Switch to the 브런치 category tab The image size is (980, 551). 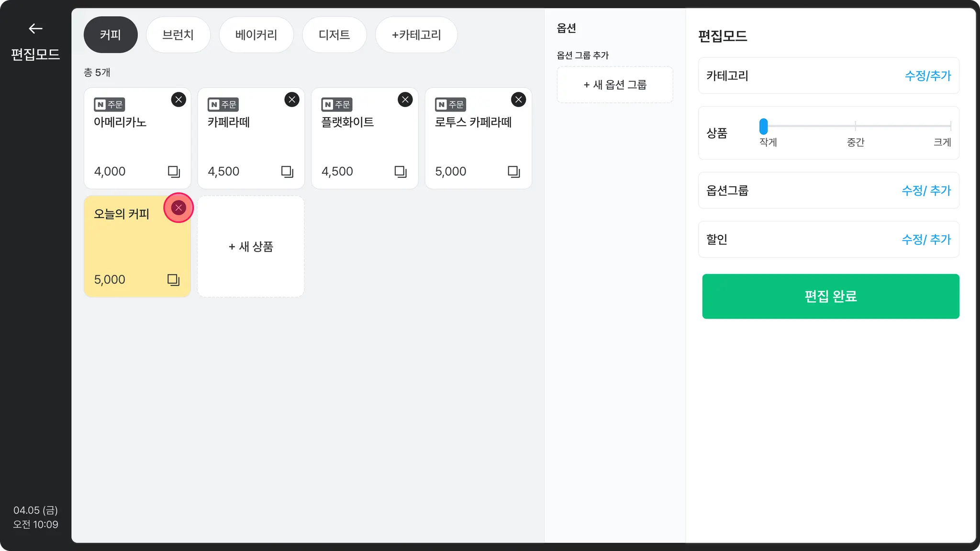pos(178,35)
